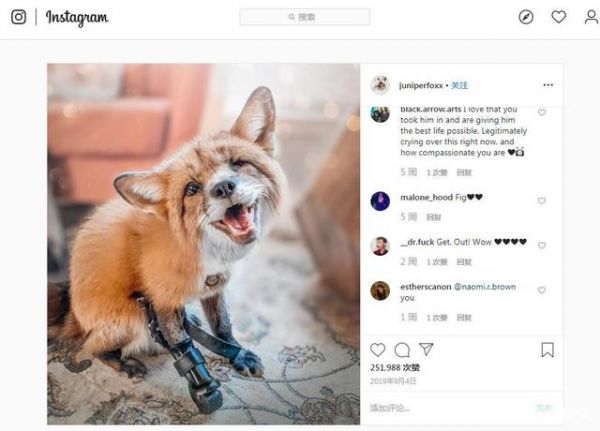Viewport: 600px width, 431px height.
Task: Open the activity heart icon in header
Action: 559,17
